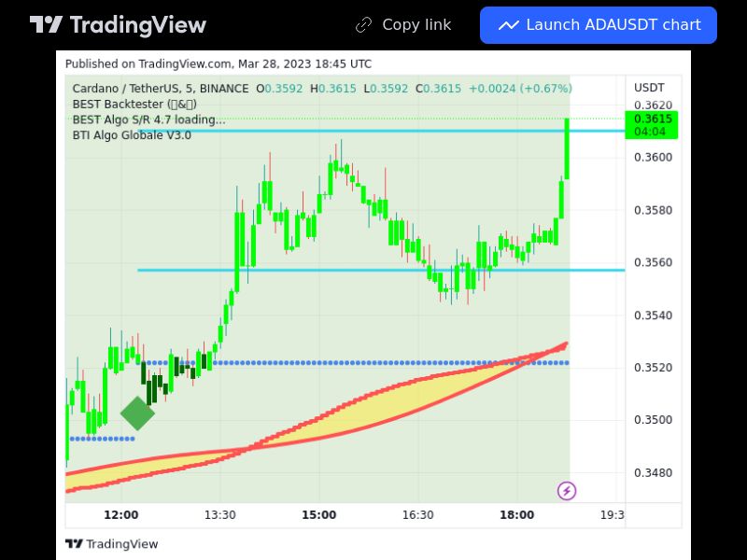Click the 15:00 time axis label
Viewport: 747px width, 560px height.
[319, 515]
